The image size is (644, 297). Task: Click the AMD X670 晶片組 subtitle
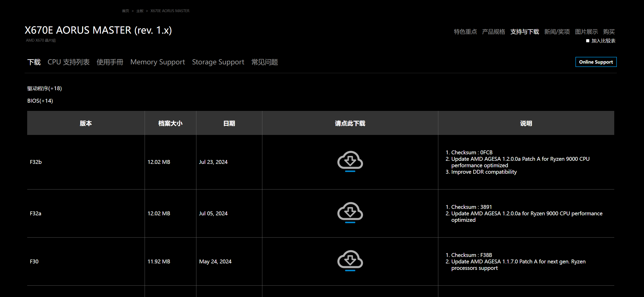41,40
